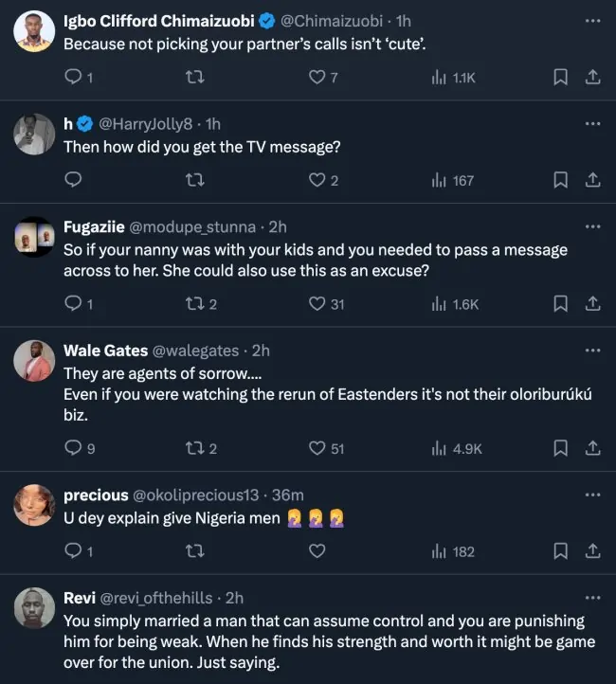Open more options on Igbo Clifford's tweet
Viewport: 616px width, 684px height.
tap(592, 20)
